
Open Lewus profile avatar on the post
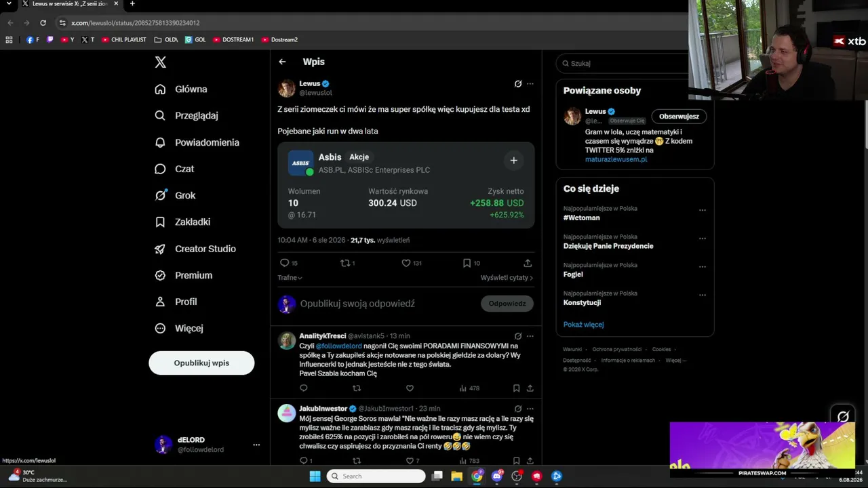click(287, 88)
